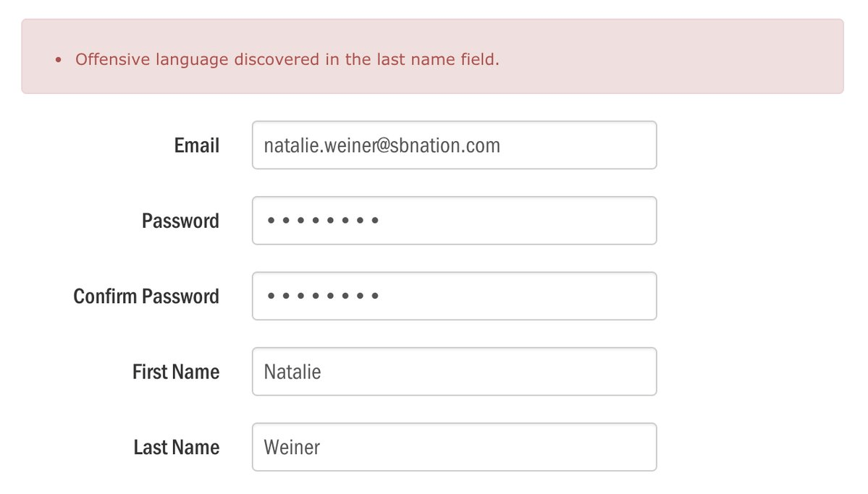
Task: Click "Natalie" text in First Name field
Action: [x=292, y=372]
